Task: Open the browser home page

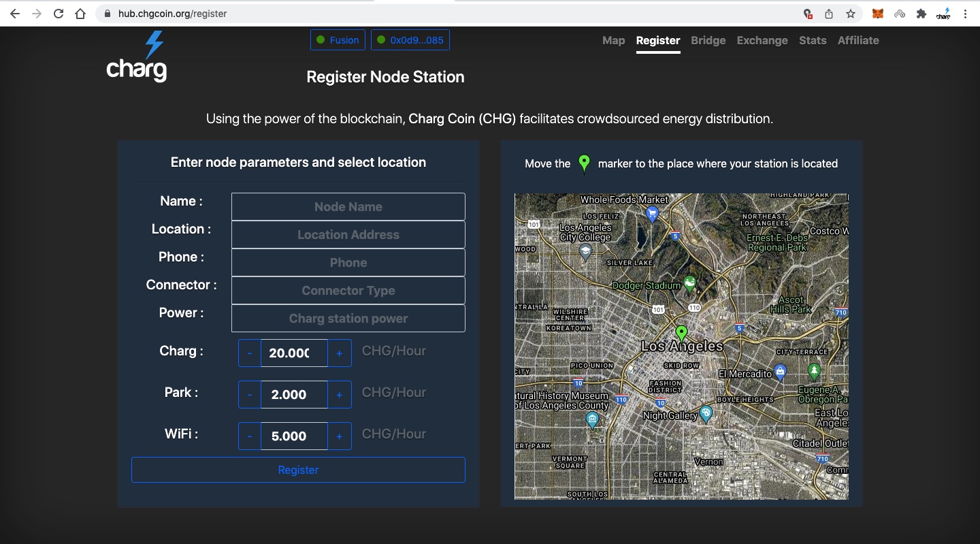Action: pyautogui.click(x=80, y=14)
